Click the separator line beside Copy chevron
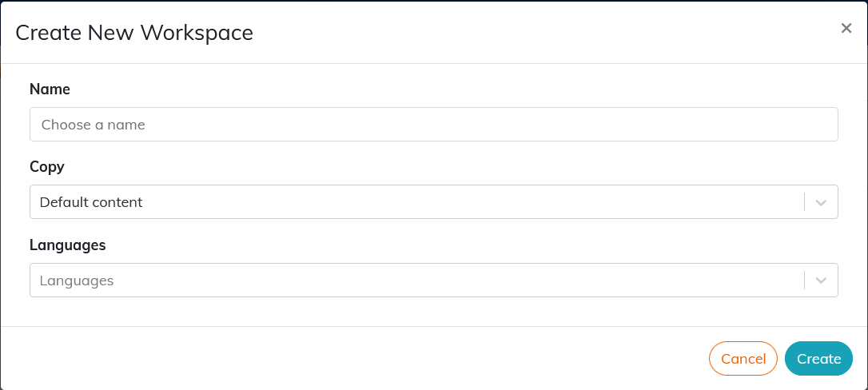Screen dimensions: 868x390 (x=804, y=202)
